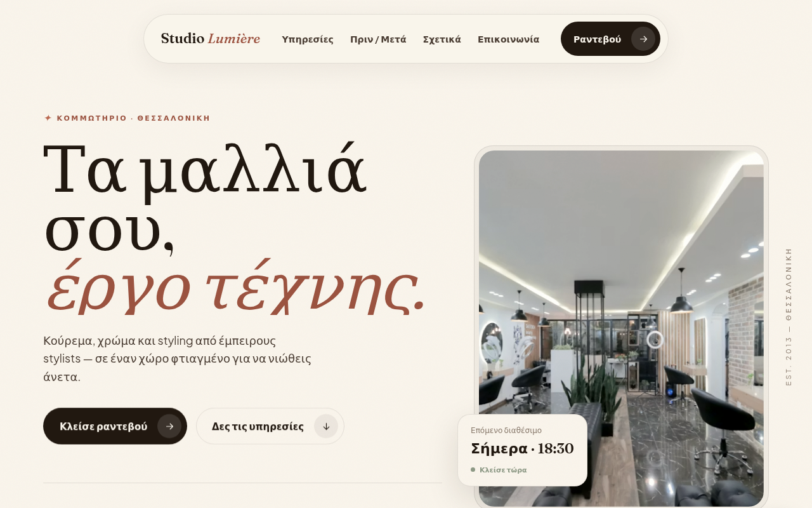Open the Σχετικά nav link
Viewport: 812px width, 508px height.
[x=442, y=39]
